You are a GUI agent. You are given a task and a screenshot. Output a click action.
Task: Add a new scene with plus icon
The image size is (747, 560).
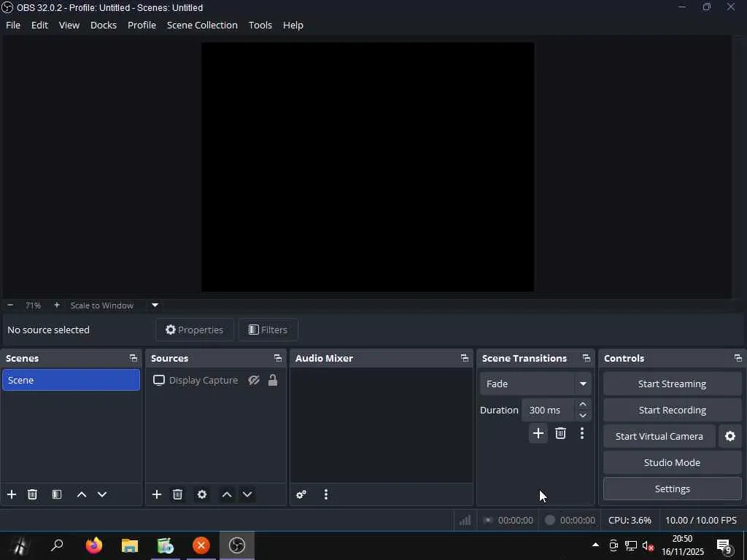[12, 494]
